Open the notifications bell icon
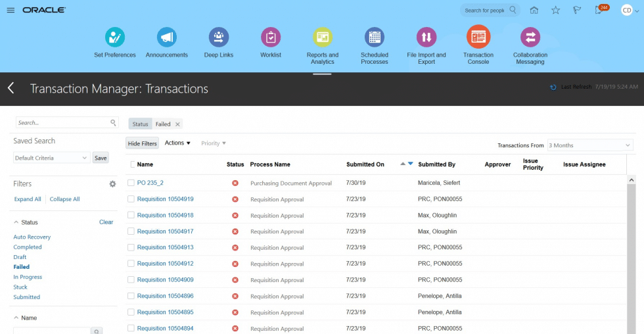This screenshot has height=334, width=644. pos(599,11)
